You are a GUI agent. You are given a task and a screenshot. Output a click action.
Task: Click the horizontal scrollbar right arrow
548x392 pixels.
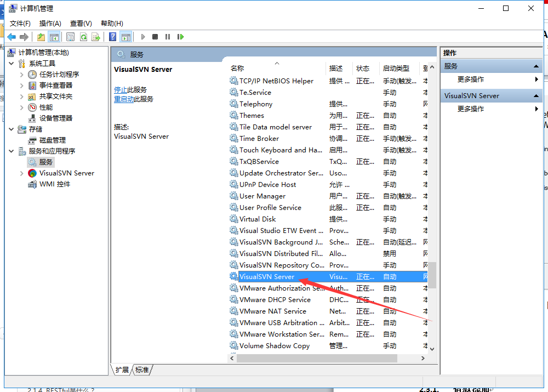pos(423,359)
